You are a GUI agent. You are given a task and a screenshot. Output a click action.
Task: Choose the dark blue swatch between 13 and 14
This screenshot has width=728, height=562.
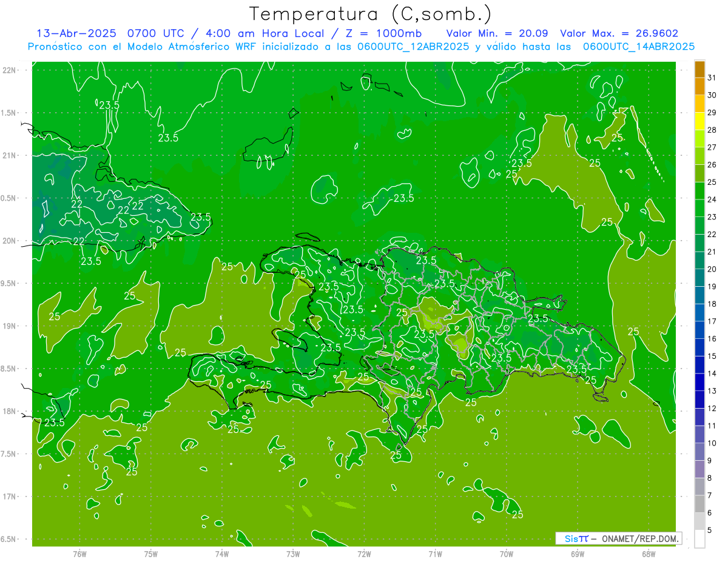point(699,383)
